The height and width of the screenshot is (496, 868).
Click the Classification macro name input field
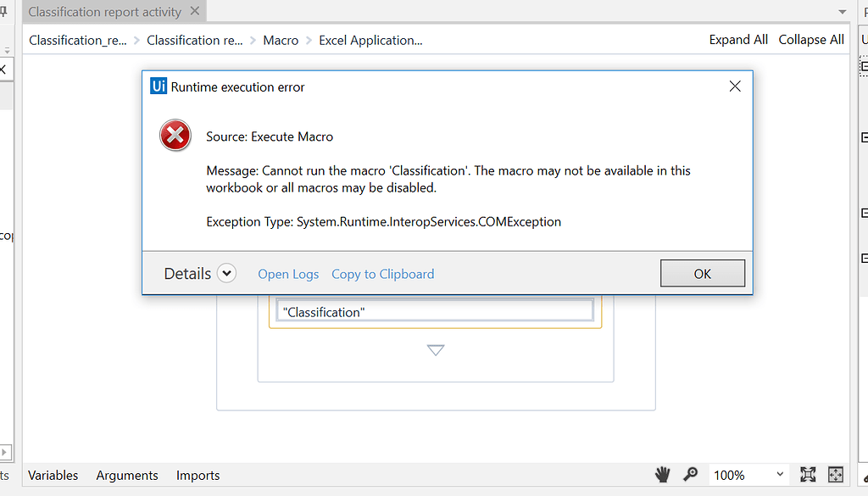pyautogui.click(x=434, y=311)
